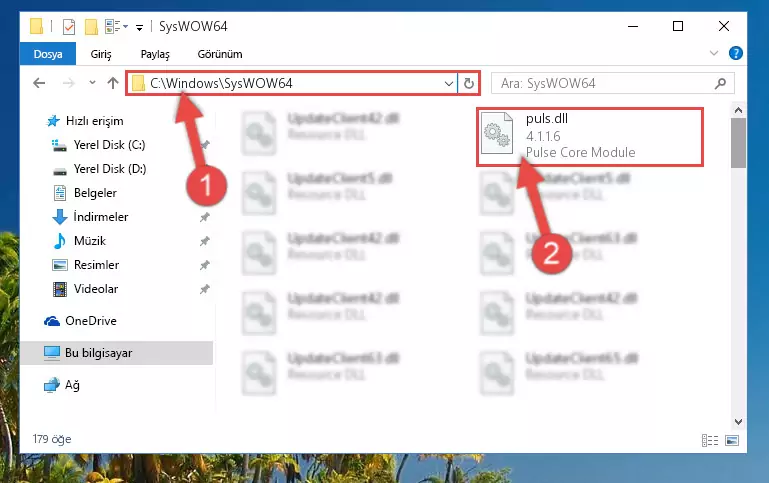Go back with the left arrow button
This screenshot has height=483, width=769.
click(x=39, y=83)
